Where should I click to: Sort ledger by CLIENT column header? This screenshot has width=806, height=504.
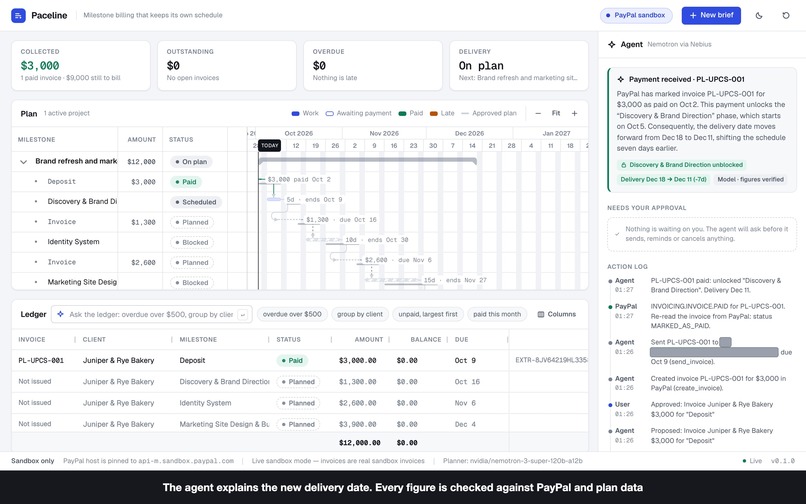94,339
